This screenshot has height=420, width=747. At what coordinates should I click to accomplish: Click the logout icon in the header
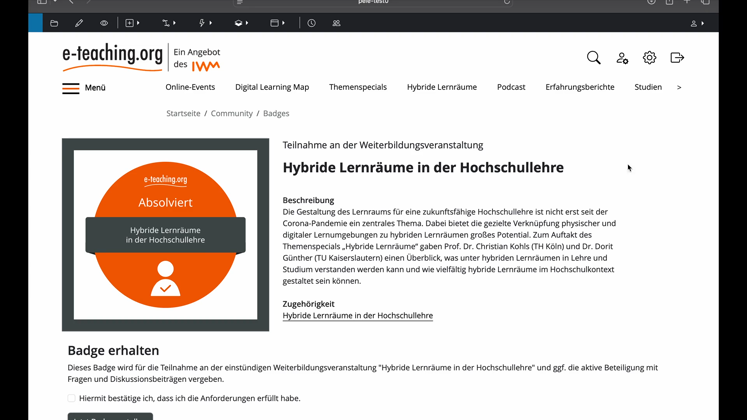click(x=677, y=58)
